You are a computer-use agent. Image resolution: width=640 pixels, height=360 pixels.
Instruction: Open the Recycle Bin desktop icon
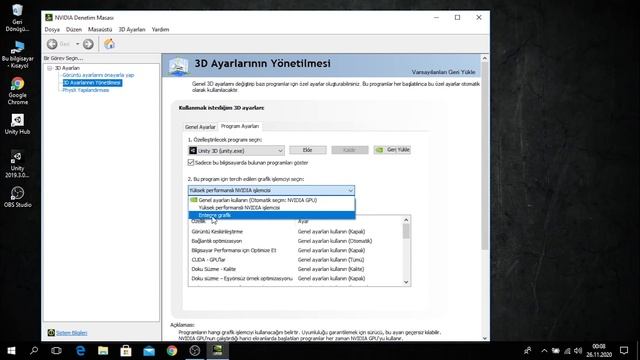point(17,18)
